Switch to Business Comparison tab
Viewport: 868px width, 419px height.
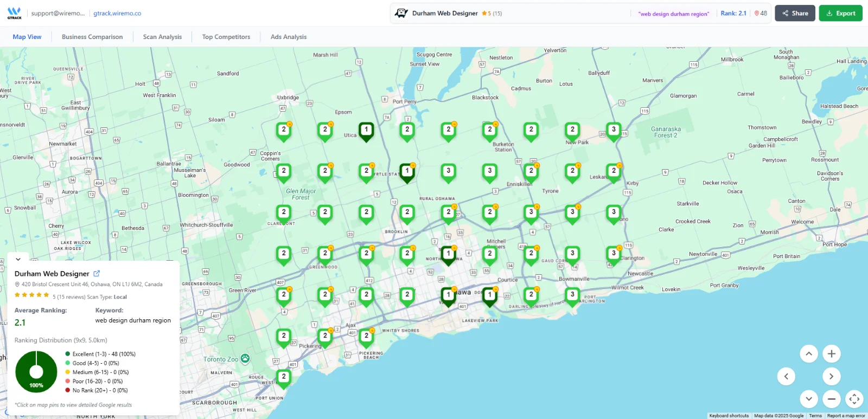[x=92, y=37]
